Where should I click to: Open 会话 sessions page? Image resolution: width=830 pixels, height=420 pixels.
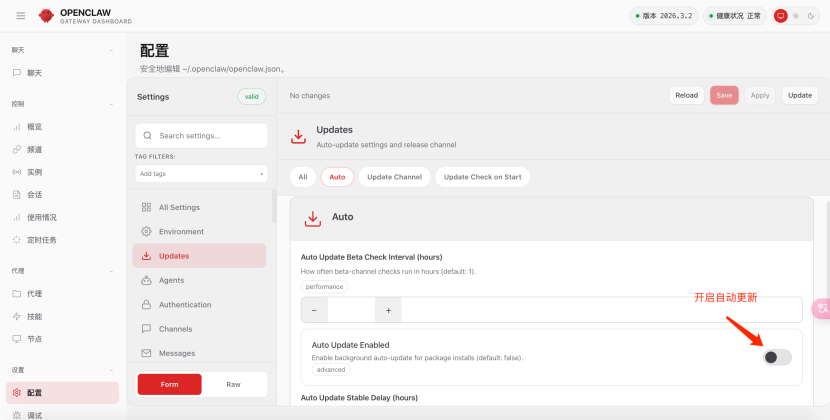[x=62, y=195]
